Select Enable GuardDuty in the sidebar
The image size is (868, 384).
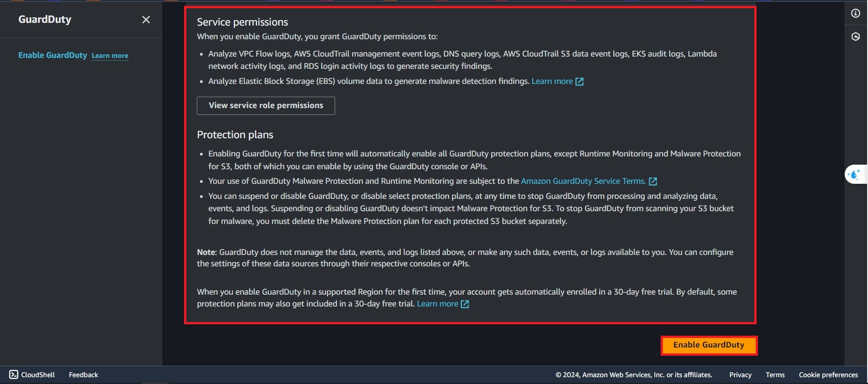click(x=53, y=55)
